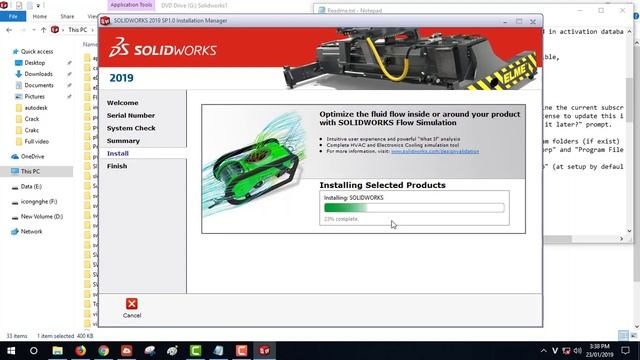Switch to large icons view in Explorer
Screen dimensions: 640x360
[x=633, y=336]
